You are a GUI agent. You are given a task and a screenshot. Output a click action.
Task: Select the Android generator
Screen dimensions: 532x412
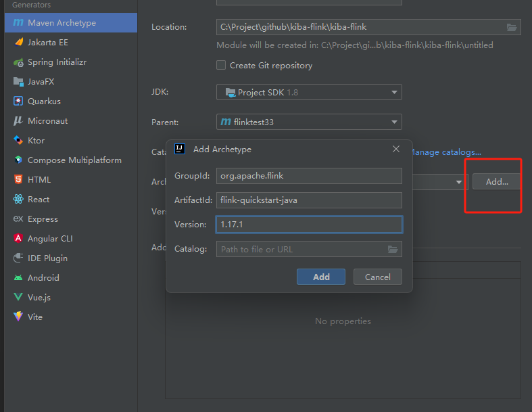tap(71, 278)
